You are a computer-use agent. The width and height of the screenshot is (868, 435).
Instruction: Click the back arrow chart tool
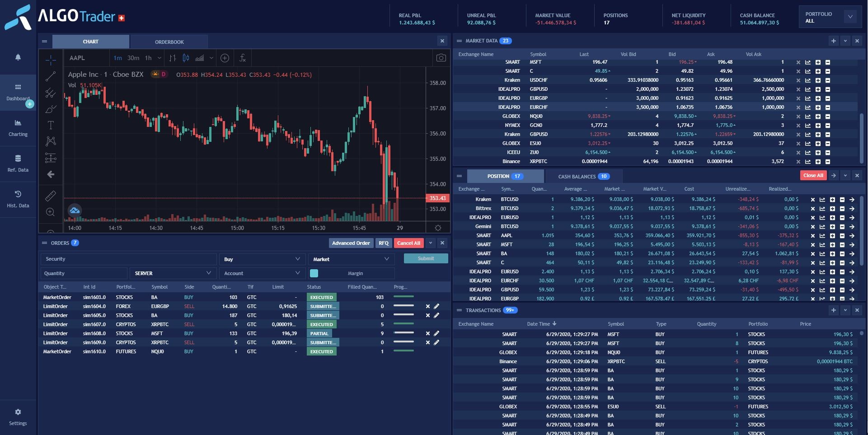[51, 174]
